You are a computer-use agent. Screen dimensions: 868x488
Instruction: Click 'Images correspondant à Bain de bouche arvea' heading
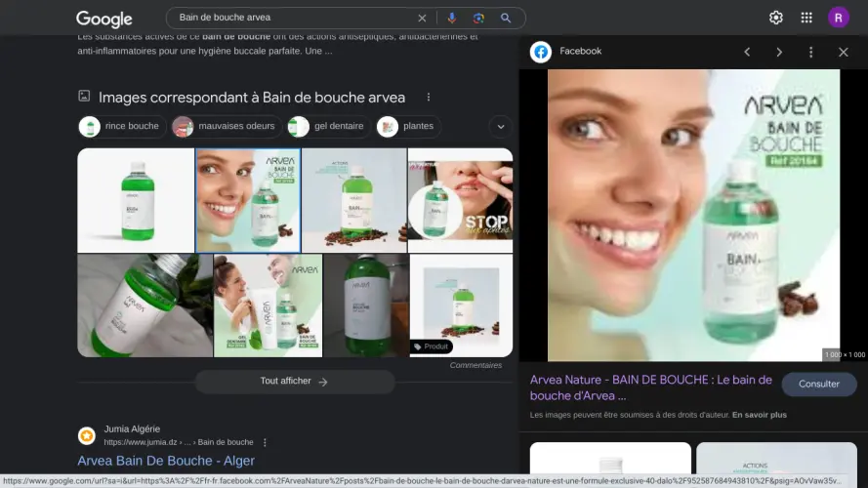click(x=252, y=98)
